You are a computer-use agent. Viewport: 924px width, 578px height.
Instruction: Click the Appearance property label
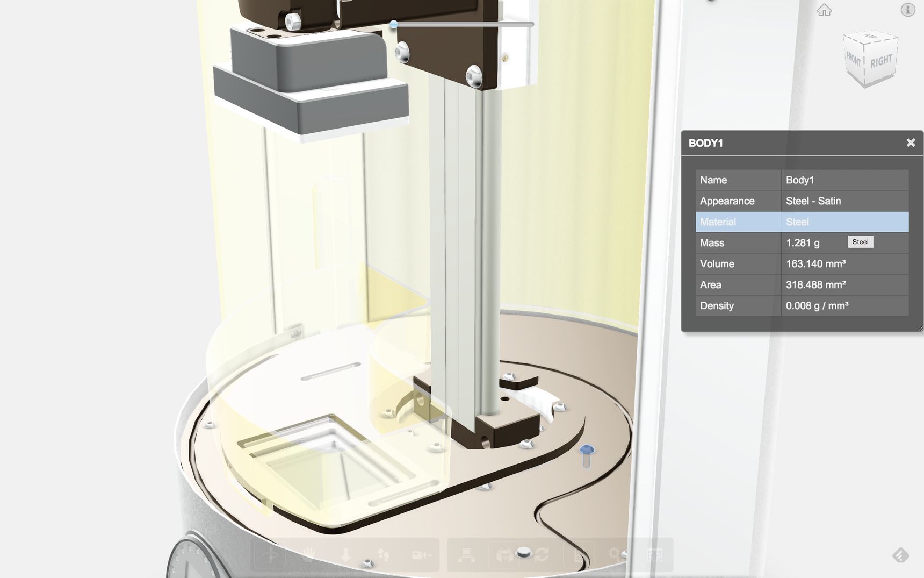point(727,201)
